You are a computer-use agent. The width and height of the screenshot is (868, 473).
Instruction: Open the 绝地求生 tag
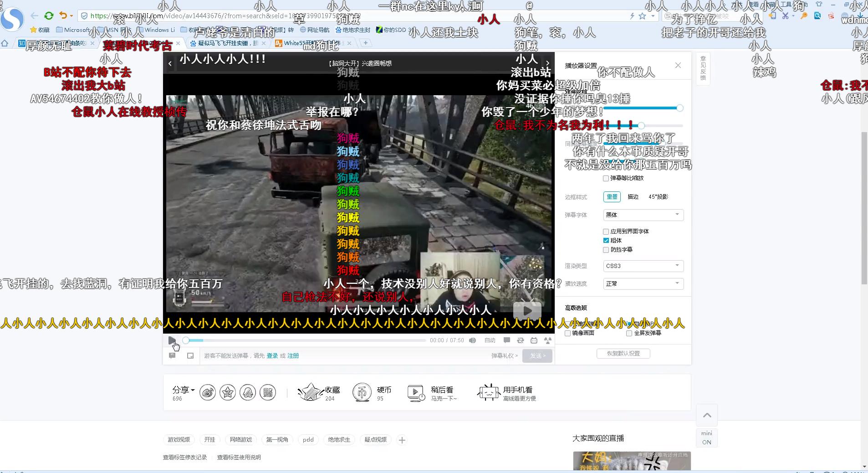pyautogui.click(x=339, y=440)
